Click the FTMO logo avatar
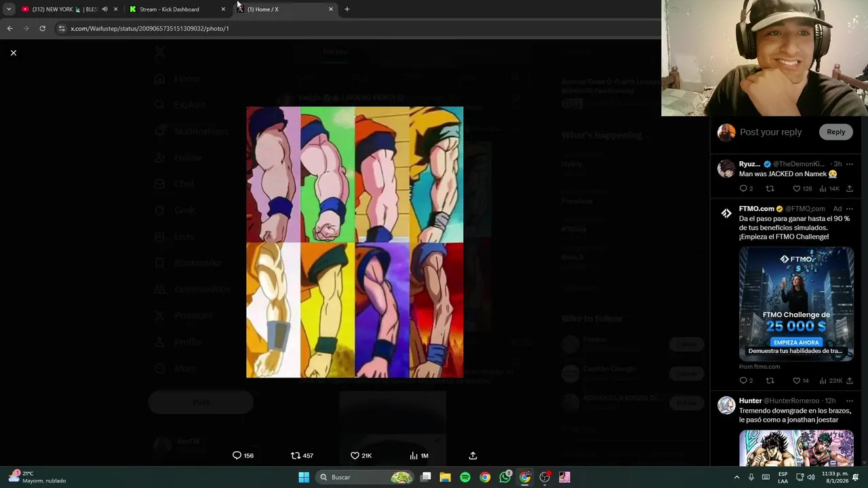The width and height of the screenshot is (868, 488). pos(726,213)
